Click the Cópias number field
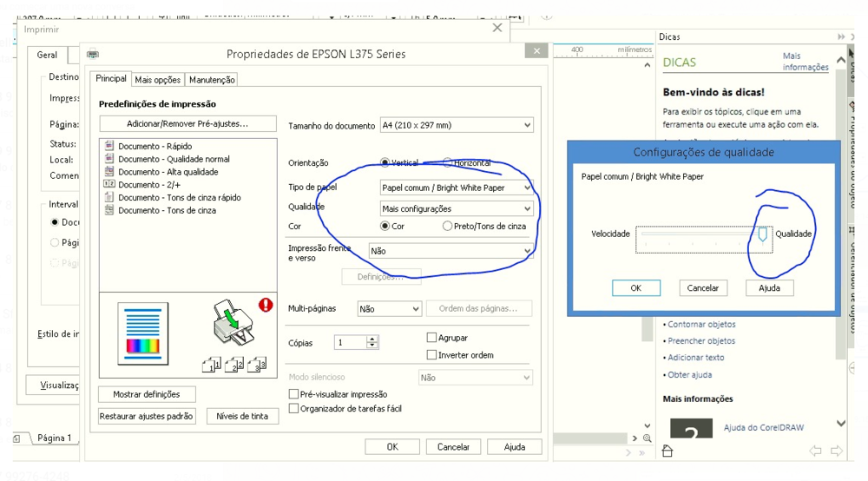The image size is (868, 481). [x=351, y=343]
